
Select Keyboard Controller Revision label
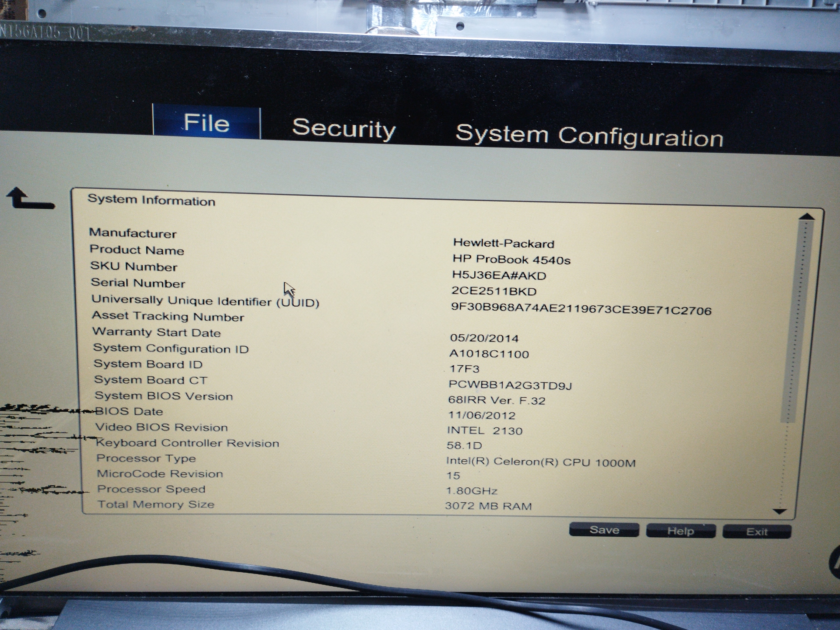point(188,443)
